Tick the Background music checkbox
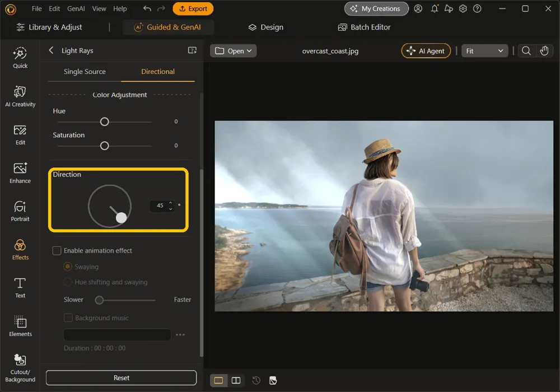The image size is (560, 392). [68, 318]
